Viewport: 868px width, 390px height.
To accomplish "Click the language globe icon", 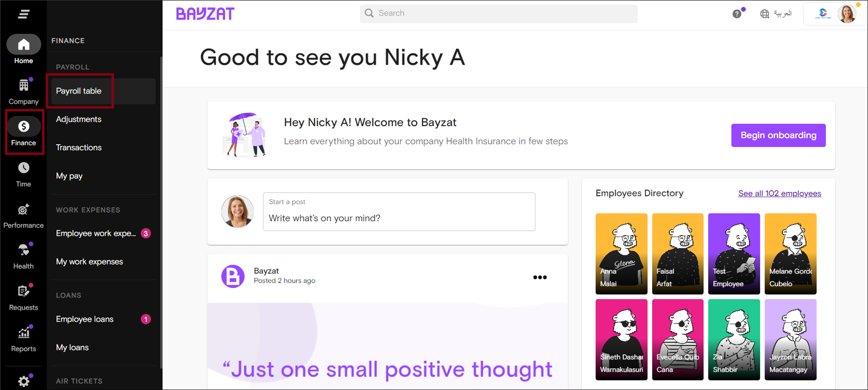I will pos(764,14).
